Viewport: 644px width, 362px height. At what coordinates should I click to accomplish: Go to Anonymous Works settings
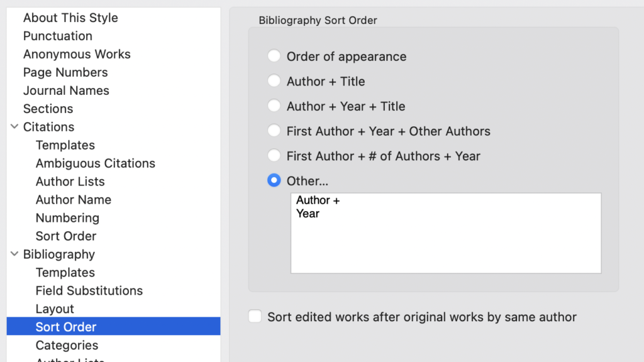click(x=77, y=54)
